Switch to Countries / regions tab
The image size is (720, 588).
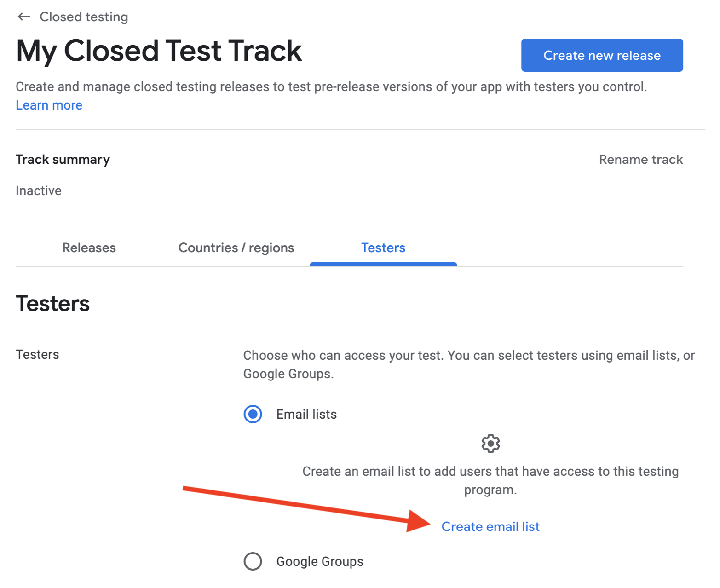236,248
